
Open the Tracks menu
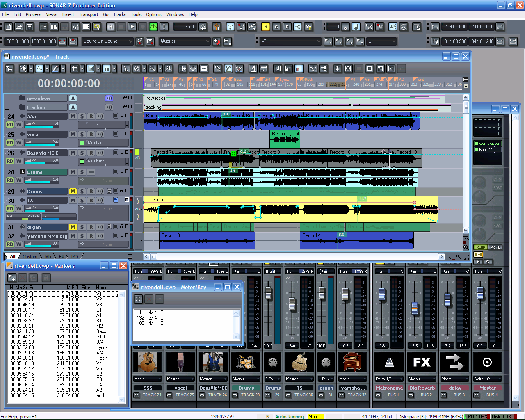tap(119, 14)
